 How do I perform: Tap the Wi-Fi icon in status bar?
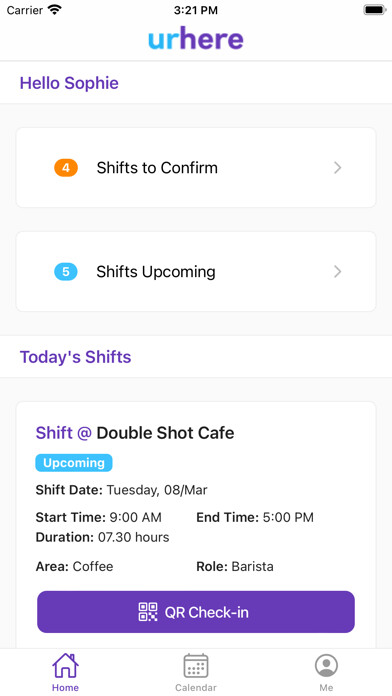(x=55, y=10)
